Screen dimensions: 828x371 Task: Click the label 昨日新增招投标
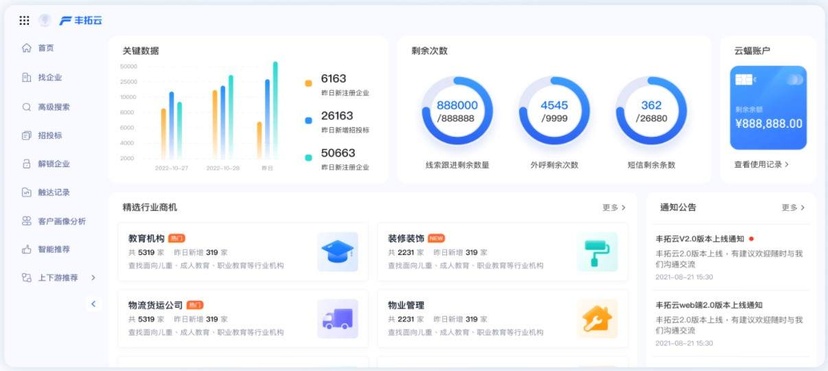click(x=345, y=130)
